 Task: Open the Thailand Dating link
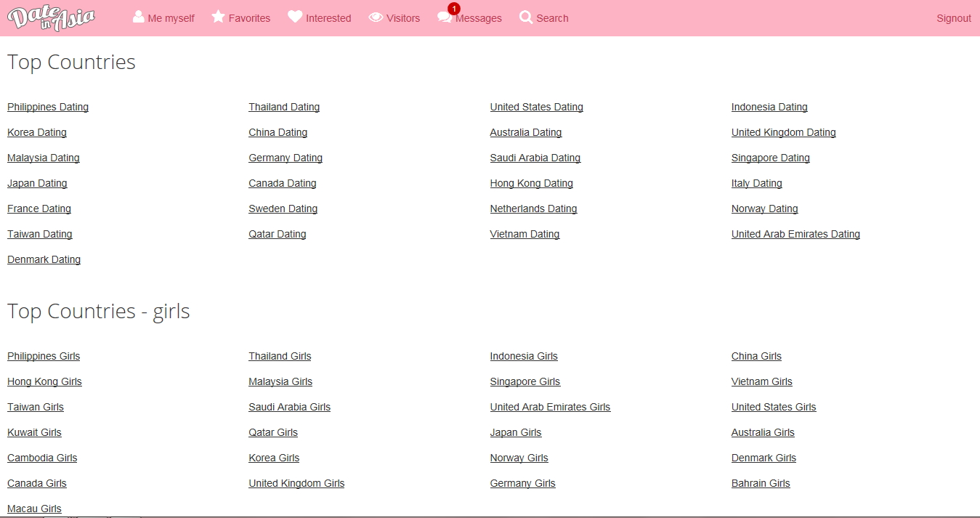(x=284, y=107)
